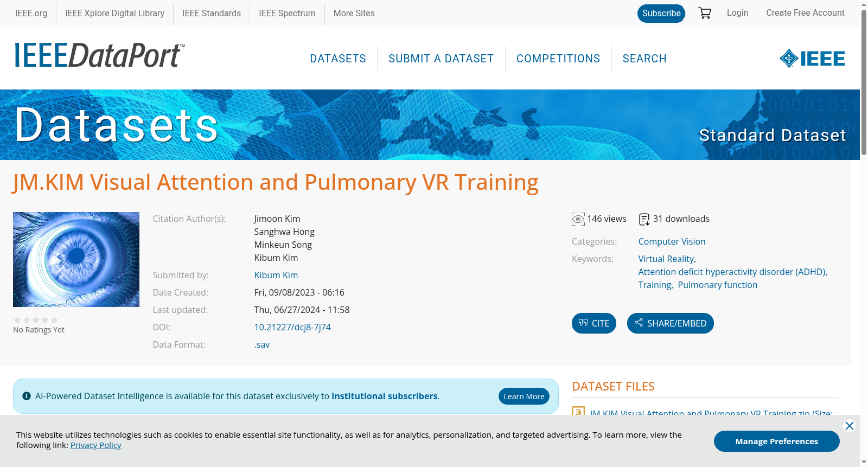Rate dataset using the star rating
Viewport: 868px width, 467px height.
pyautogui.click(x=36, y=320)
